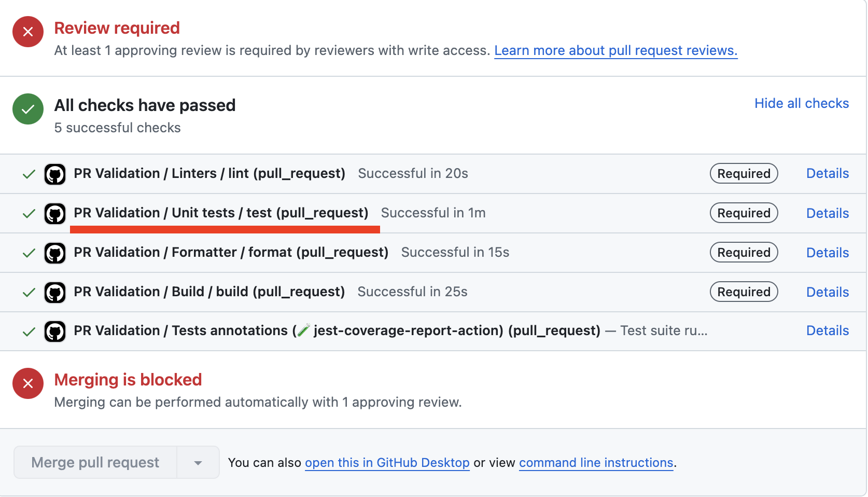Click PR Validation / Build / build (pull_request) text
The width and height of the screenshot is (868, 497).
[209, 292]
